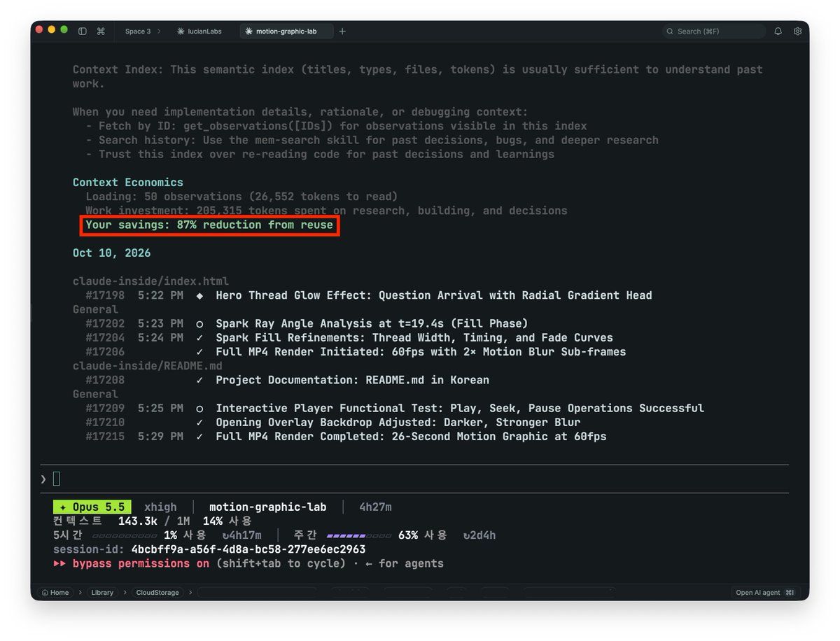
Task: Toggle the sidebar panel icon
Action: (83, 31)
